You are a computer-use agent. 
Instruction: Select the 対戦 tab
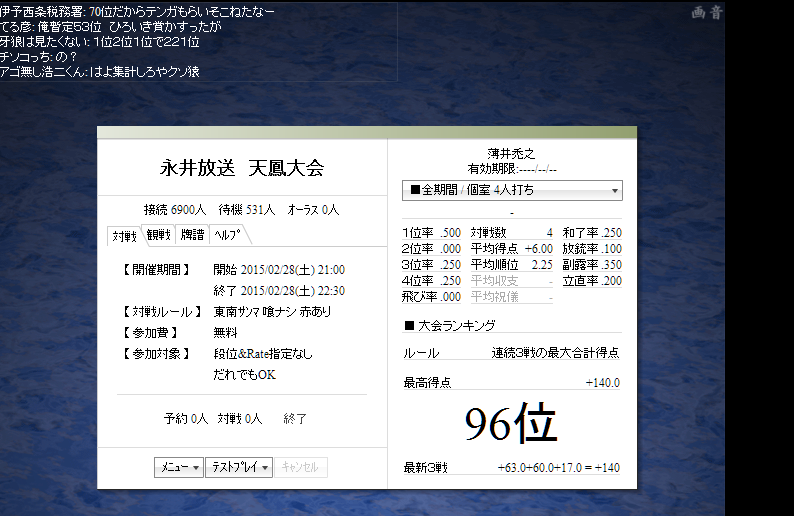[124, 236]
